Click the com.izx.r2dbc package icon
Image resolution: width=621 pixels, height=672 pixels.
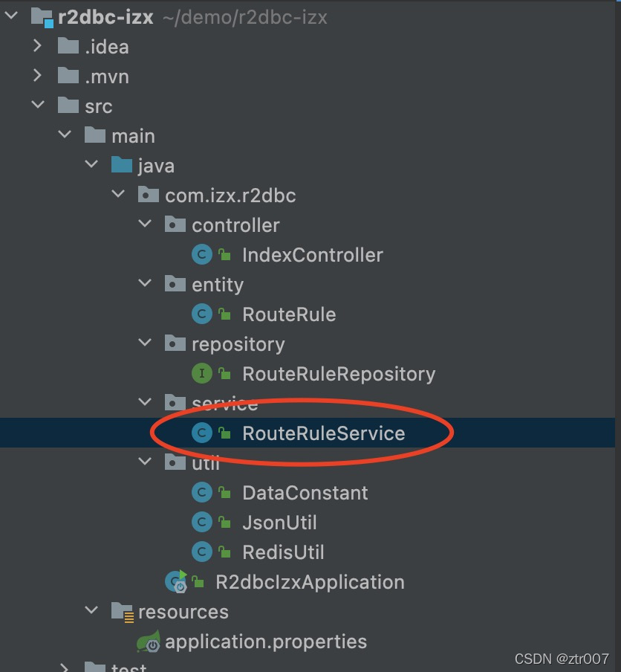149,194
